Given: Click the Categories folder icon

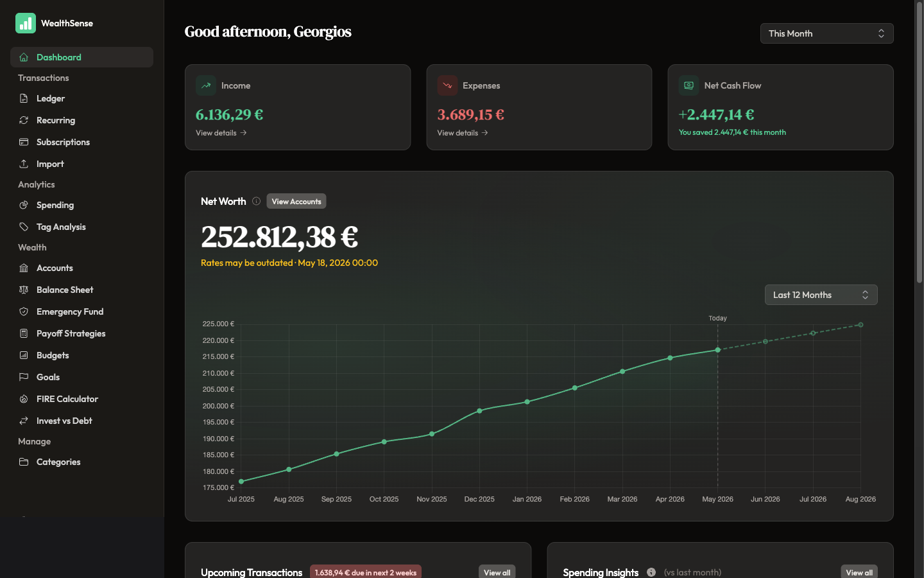Looking at the screenshot, I should click(x=24, y=462).
